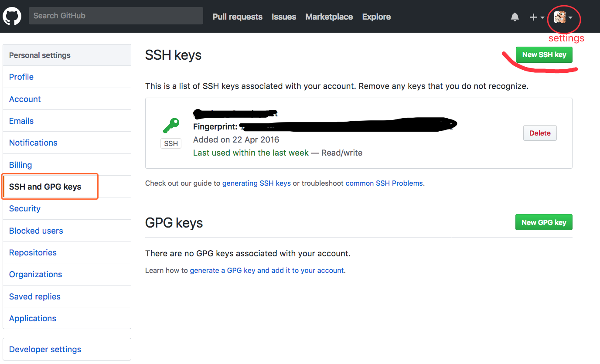Screen dimensions: 600x364
Task: Delete the listed SSH key
Action: 540,133
